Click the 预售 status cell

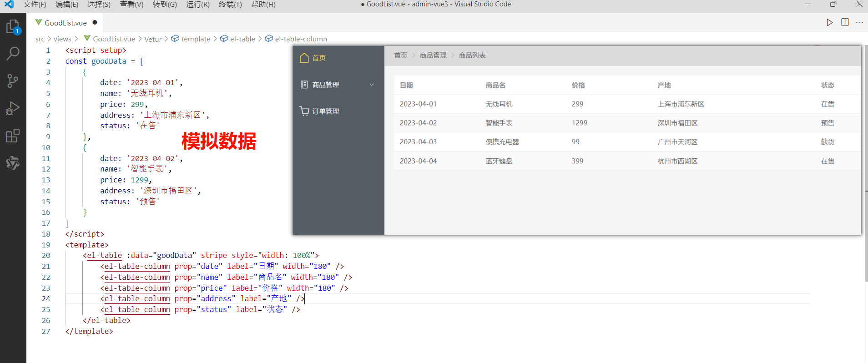[828, 123]
